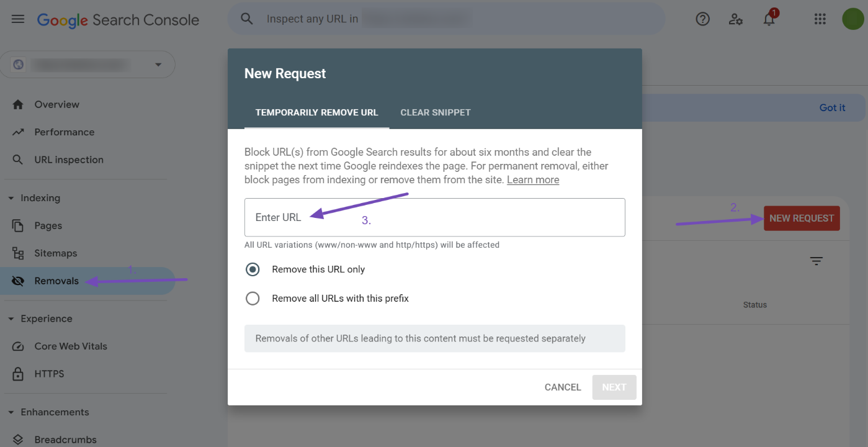This screenshot has width=868, height=447.
Task: Select 'Remove all URLs with this prefix'
Action: point(253,299)
